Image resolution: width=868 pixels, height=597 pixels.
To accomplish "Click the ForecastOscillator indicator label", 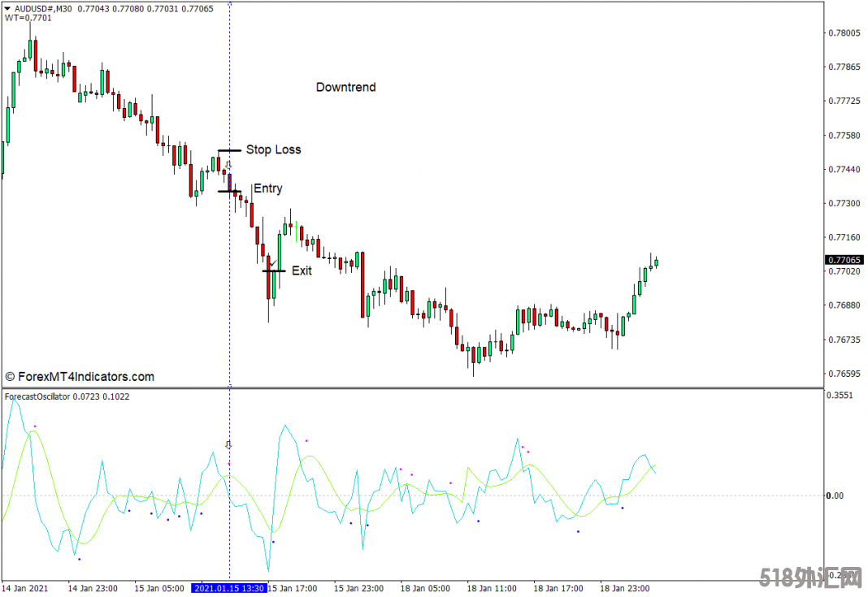I will (x=37, y=396).
